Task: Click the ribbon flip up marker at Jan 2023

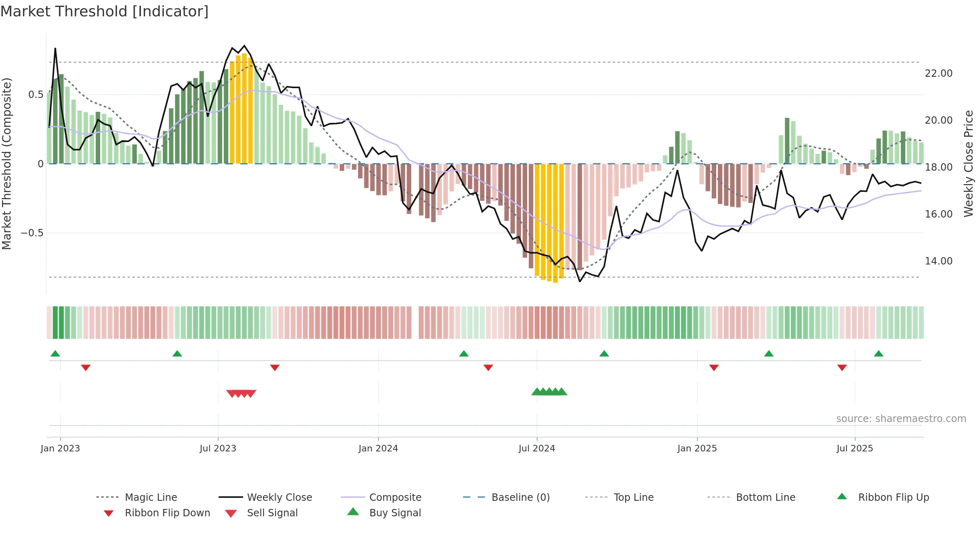Action: point(55,353)
